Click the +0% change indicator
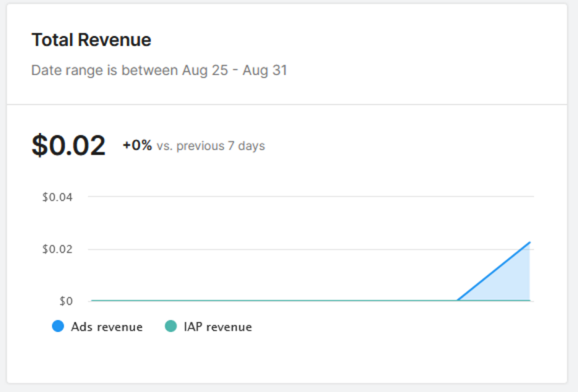The width and height of the screenshot is (578, 392). click(x=137, y=145)
